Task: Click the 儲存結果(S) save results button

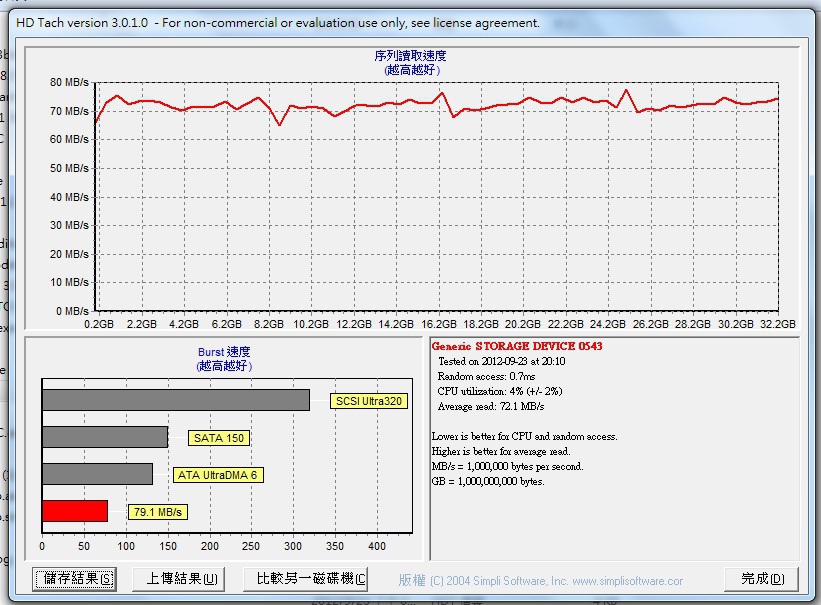Action: click(x=74, y=579)
